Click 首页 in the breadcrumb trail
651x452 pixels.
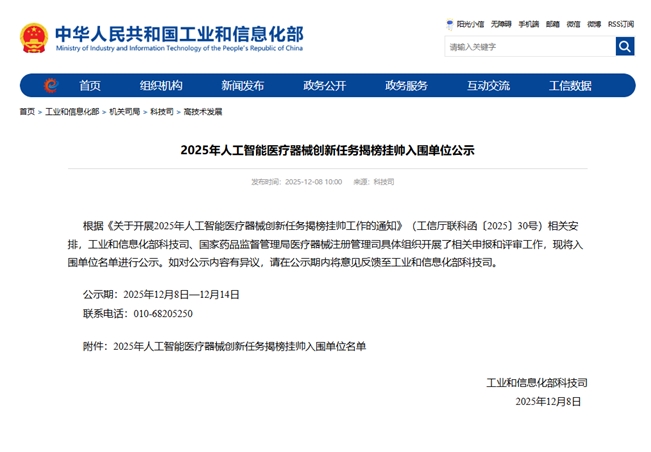26,112
